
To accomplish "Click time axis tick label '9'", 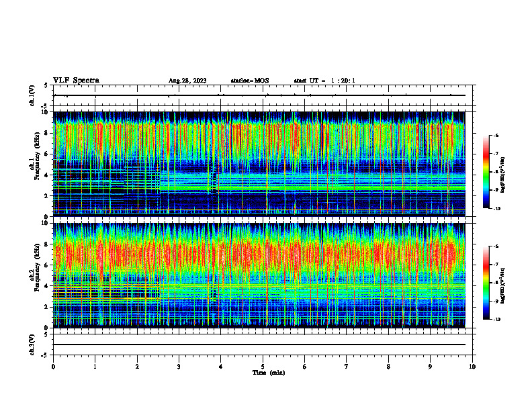I will 430,367.
